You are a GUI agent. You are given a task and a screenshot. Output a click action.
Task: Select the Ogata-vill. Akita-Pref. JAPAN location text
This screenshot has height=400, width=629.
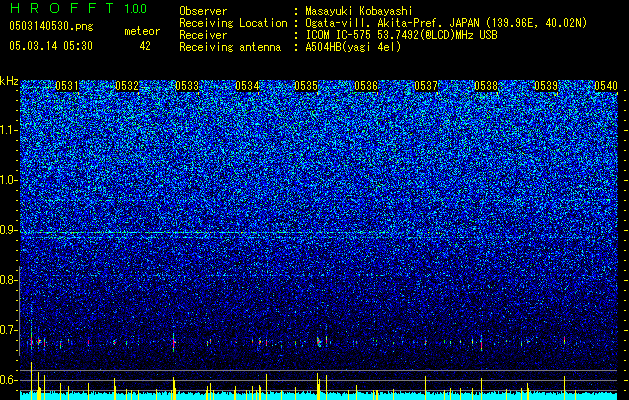[x=446, y=23]
